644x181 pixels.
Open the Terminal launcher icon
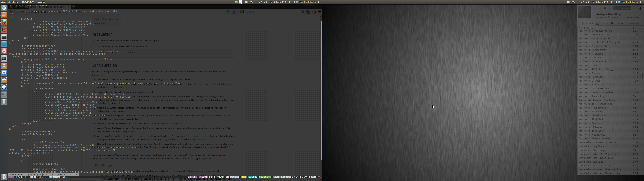tap(4, 37)
